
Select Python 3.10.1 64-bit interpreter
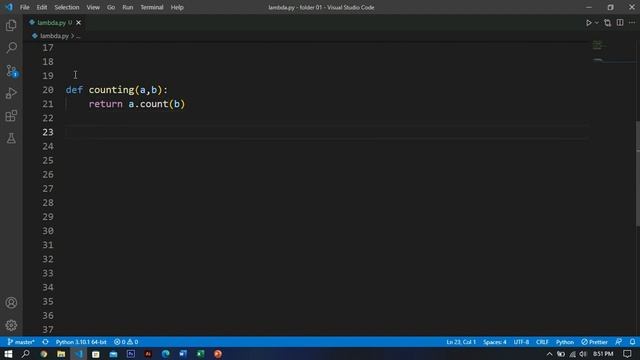click(81, 342)
